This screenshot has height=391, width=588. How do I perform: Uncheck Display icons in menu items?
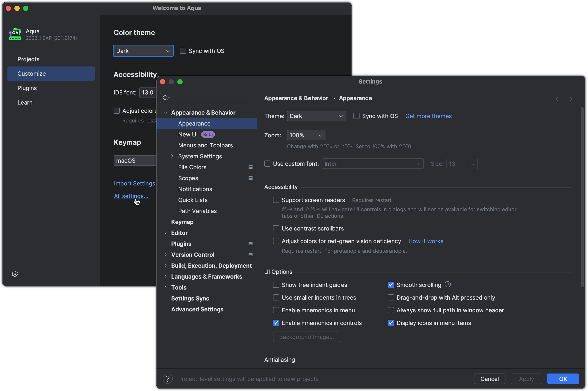pyautogui.click(x=391, y=323)
